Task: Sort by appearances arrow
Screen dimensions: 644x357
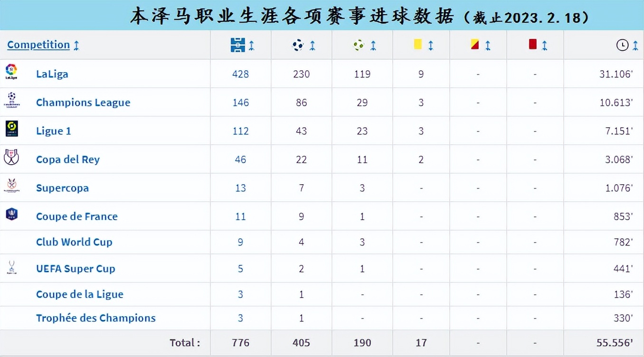Action: pos(252,46)
